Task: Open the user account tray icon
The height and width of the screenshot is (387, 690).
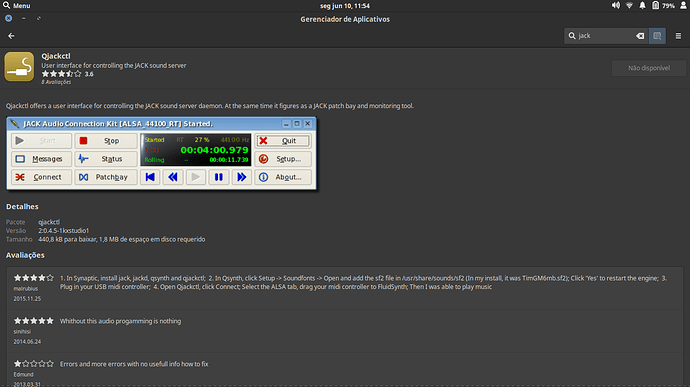Action: 683,5
